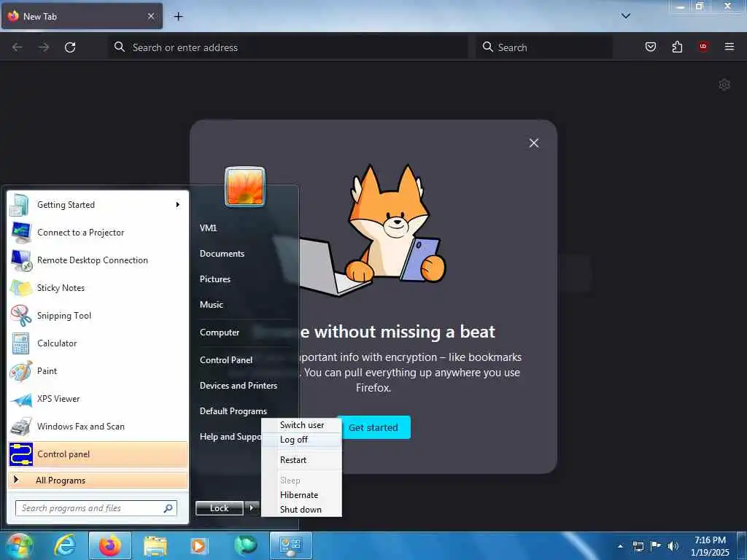
Task: Show hidden tray icons arrow
Action: (x=620, y=546)
